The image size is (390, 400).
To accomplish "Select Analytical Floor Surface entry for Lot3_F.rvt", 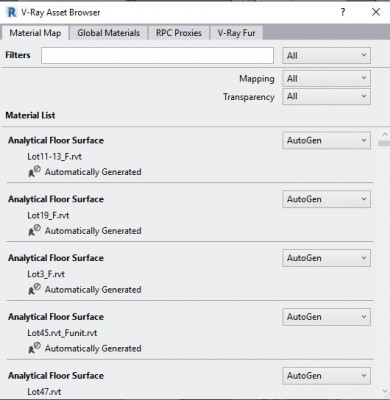I will coord(56,258).
